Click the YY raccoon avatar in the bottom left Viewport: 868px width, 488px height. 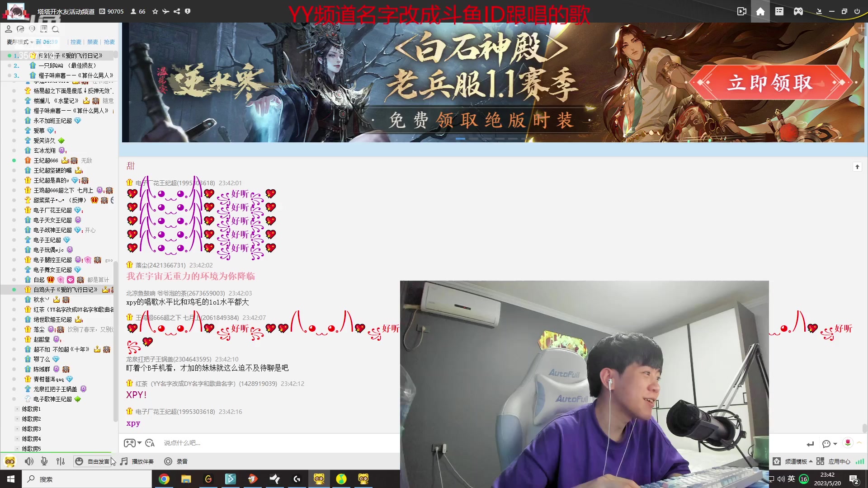(x=10, y=461)
